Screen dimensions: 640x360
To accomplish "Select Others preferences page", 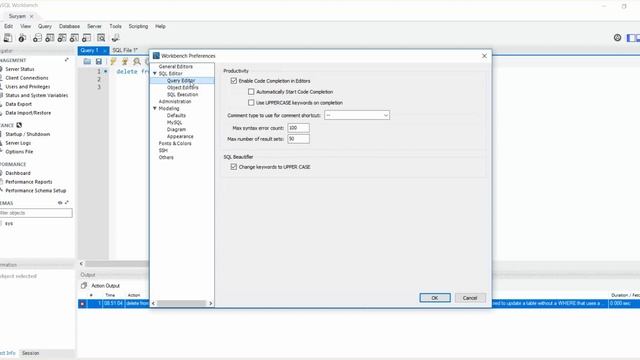I will (x=166, y=157).
